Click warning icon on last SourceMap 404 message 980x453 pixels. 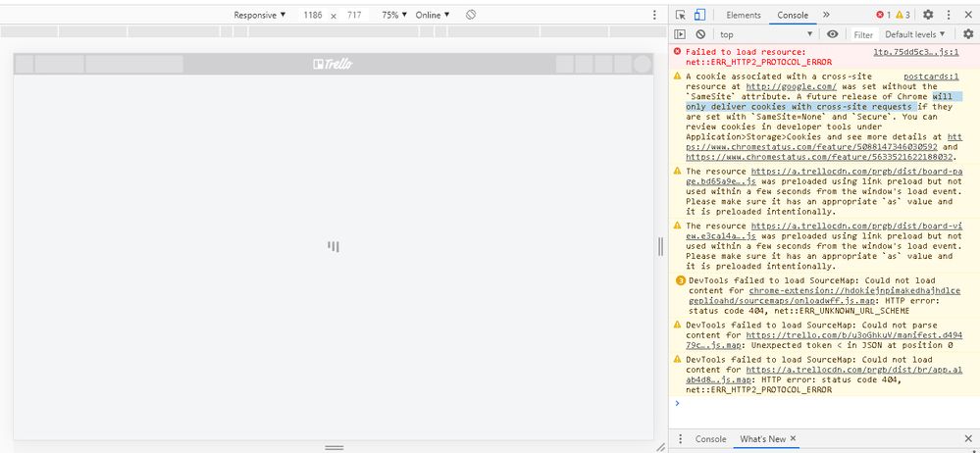pos(678,359)
